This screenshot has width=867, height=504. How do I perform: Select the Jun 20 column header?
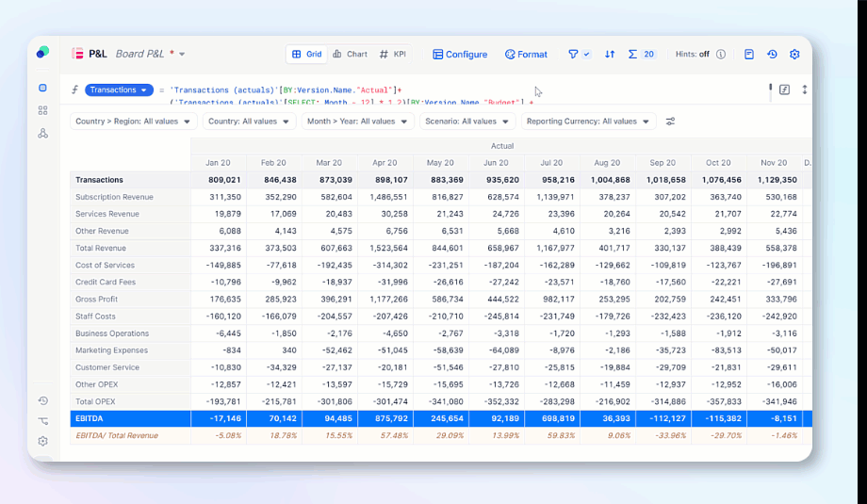point(496,162)
